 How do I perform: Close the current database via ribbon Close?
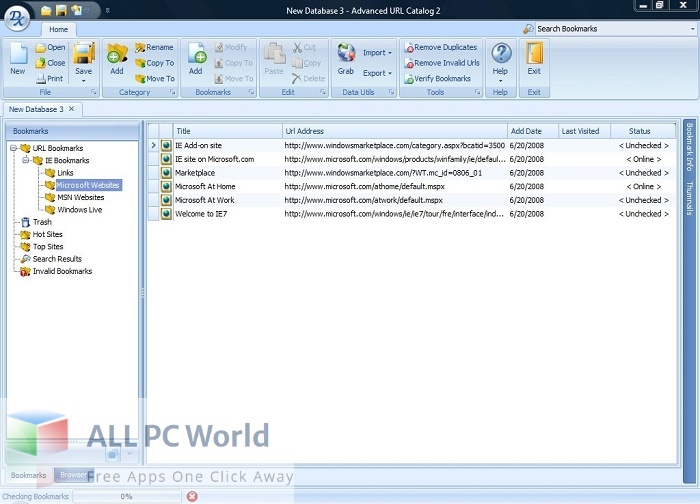[x=50, y=63]
